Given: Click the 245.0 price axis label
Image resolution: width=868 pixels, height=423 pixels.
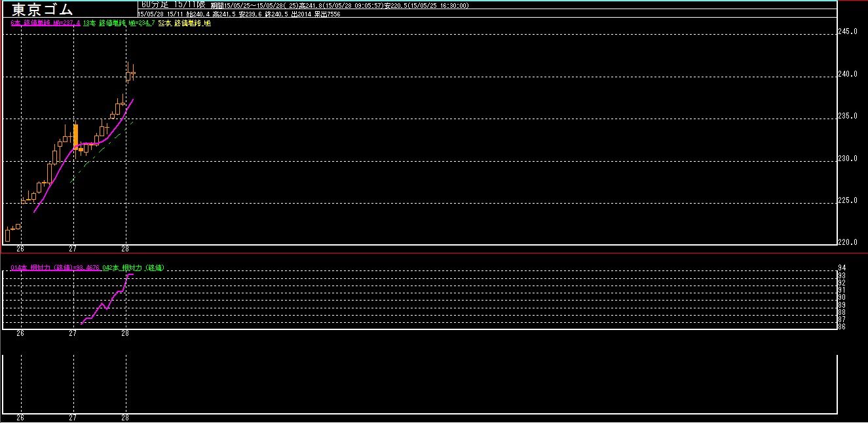Looking at the screenshot, I should [x=848, y=31].
